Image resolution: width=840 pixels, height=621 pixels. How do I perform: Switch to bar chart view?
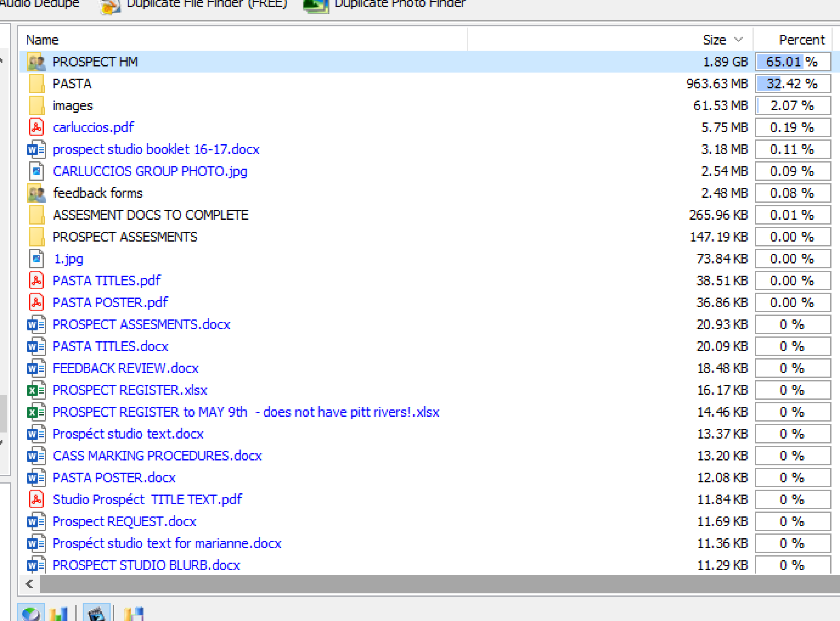click(x=58, y=614)
